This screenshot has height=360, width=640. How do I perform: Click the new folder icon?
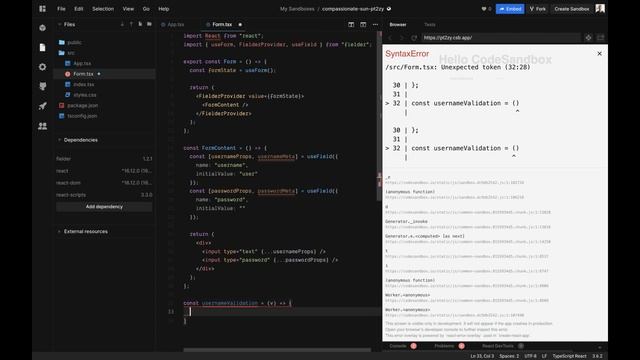(x=149, y=24)
